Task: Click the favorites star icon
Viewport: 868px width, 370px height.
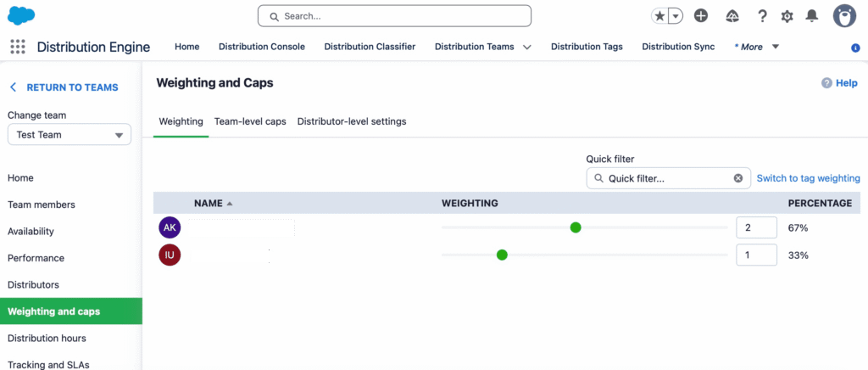Action: coord(659,17)
